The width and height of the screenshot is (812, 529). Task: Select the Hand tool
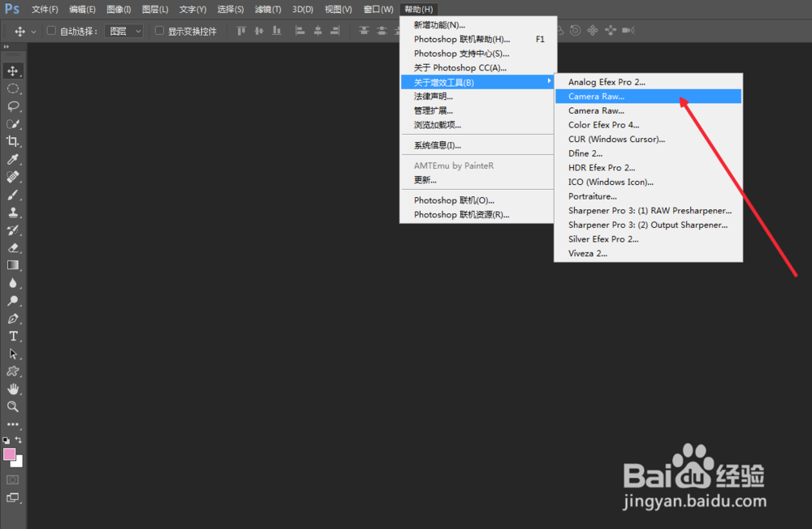[x=13, y=389]
